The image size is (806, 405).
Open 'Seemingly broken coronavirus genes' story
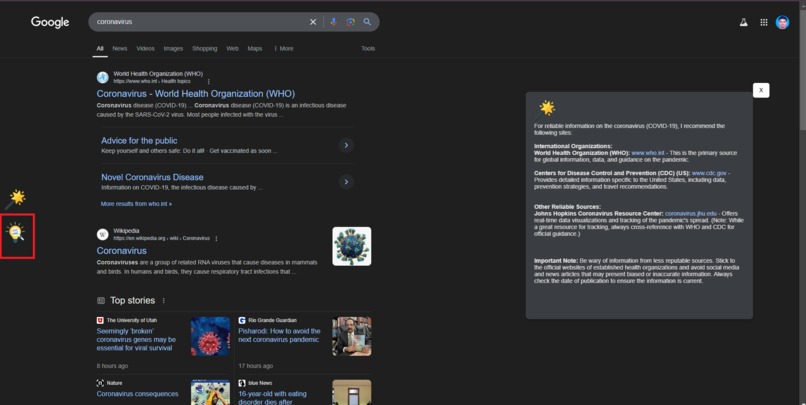pos(136,340)
